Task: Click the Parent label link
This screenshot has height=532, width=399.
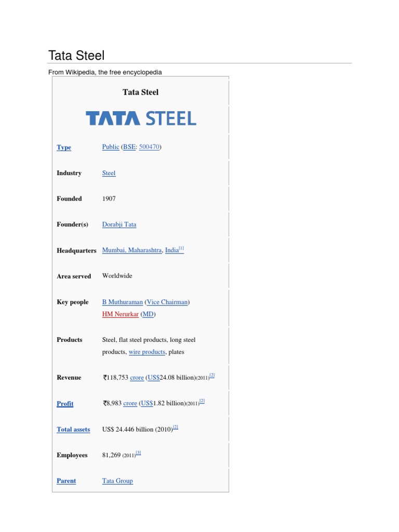Action: 66,481
